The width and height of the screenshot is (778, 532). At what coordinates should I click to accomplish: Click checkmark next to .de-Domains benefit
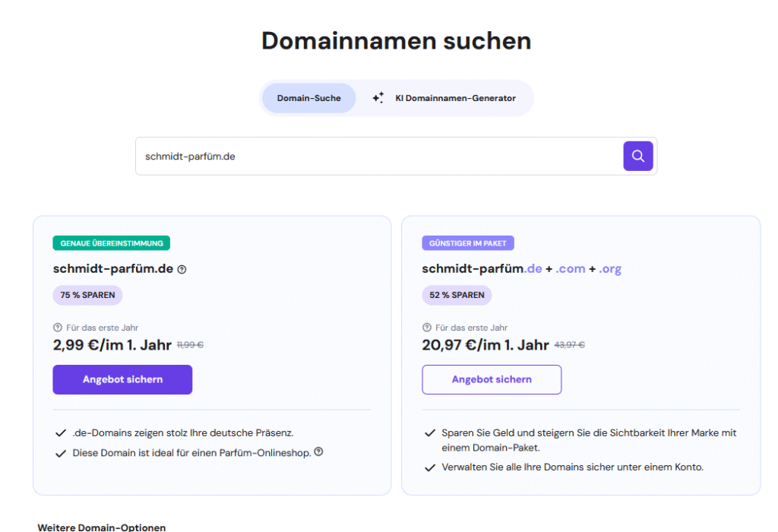(x=61, y=433)
